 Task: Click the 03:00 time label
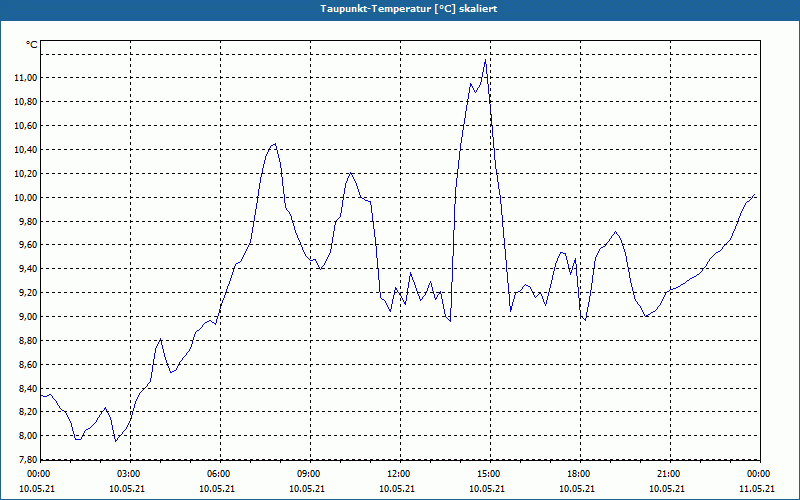131,474
